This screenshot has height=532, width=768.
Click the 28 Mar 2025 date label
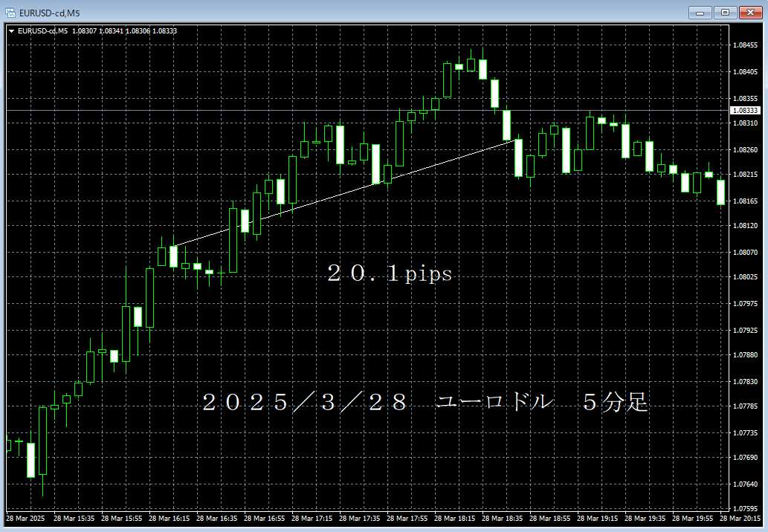pos(26,518)
